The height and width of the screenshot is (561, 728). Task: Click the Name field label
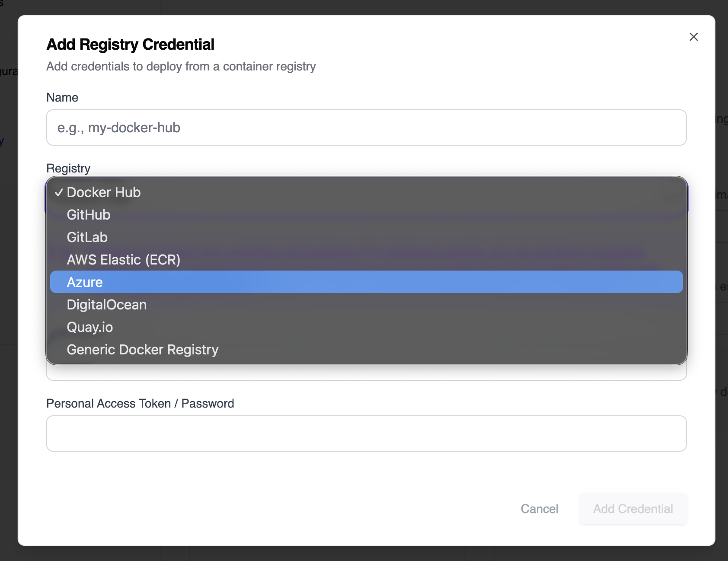pyautogui.click(x=62, y=97)
